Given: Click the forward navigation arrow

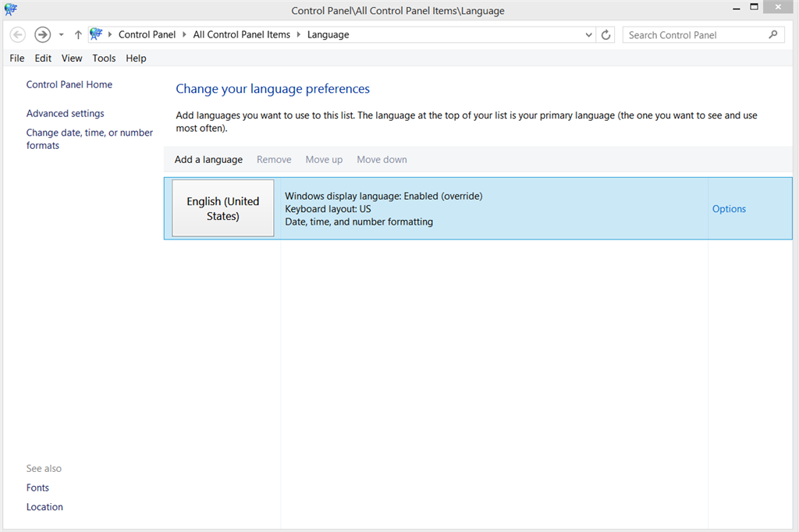Looking at the screenshot, I should pos(42,34).
